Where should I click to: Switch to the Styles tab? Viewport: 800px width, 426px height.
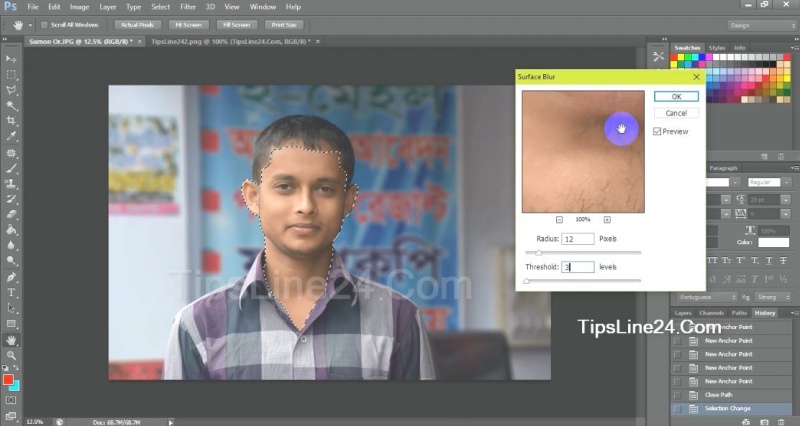click(x=717, y=47)
